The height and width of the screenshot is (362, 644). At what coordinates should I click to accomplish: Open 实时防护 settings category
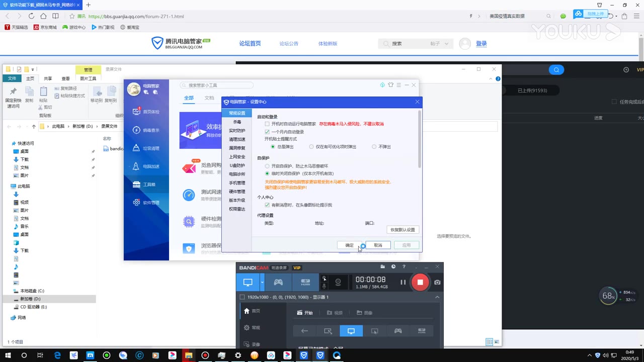tap(237, 131)
